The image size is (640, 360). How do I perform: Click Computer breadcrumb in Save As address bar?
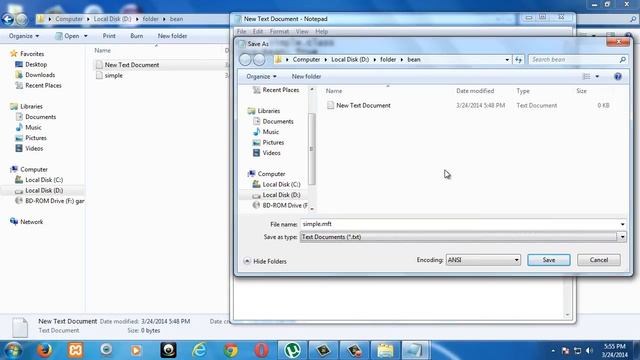(306, 60)
